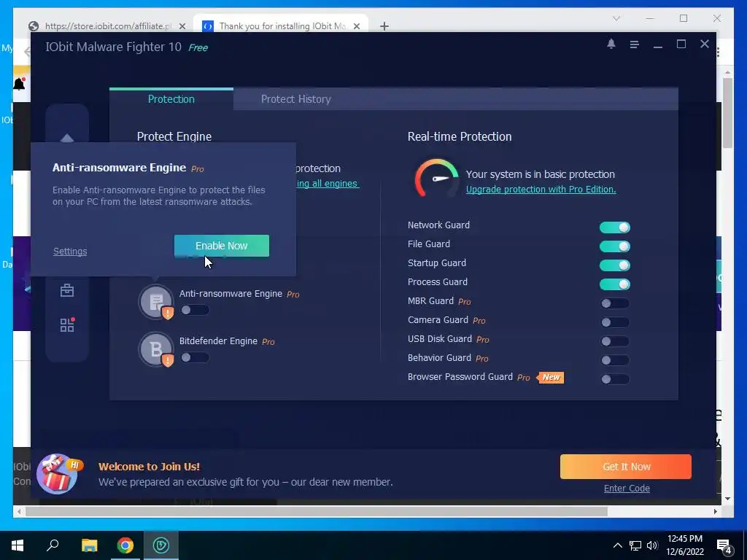Screen dimensions: 747x560
Task: Open IObit hamburger options menu
Action: (634, 44)
